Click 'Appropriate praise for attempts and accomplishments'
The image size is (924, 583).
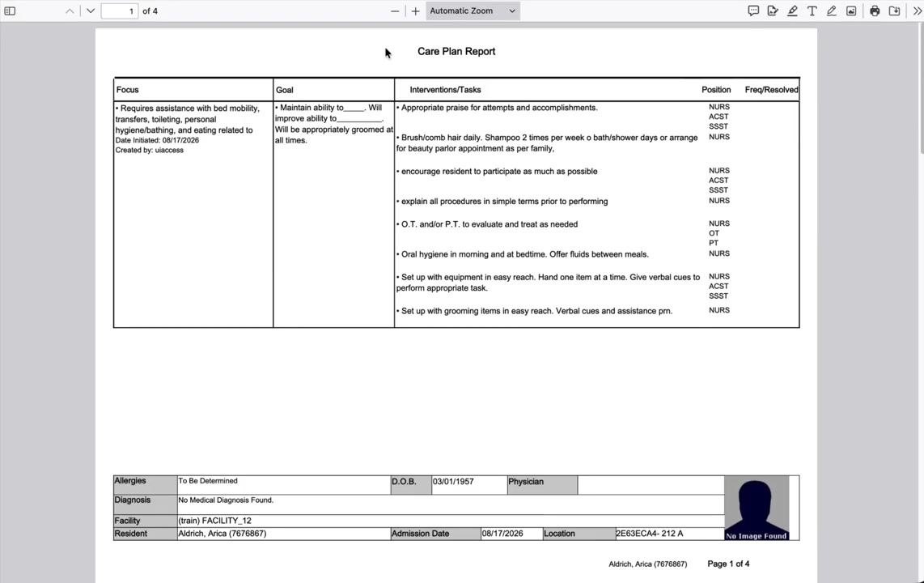tap(498, 107)
